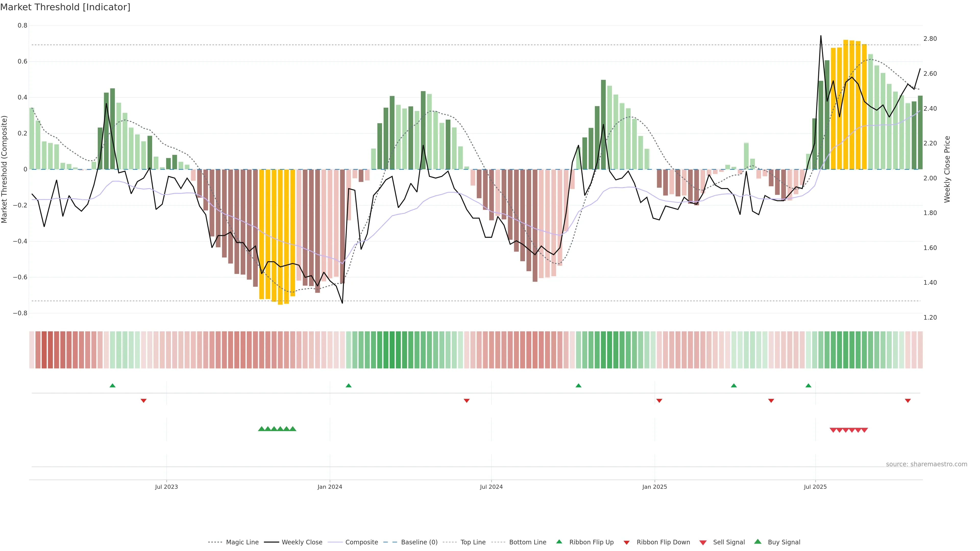Click the Baseline (0) legend item
The width and height of the screenshot is (980, 551).
click(419, 542)
